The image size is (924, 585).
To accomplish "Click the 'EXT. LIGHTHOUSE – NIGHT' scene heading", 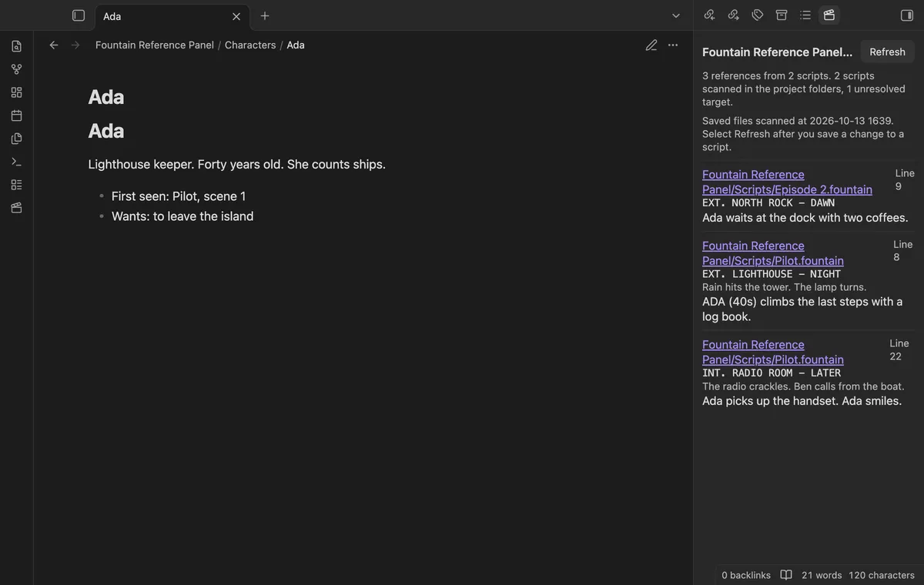I will [x=772, y=274].
